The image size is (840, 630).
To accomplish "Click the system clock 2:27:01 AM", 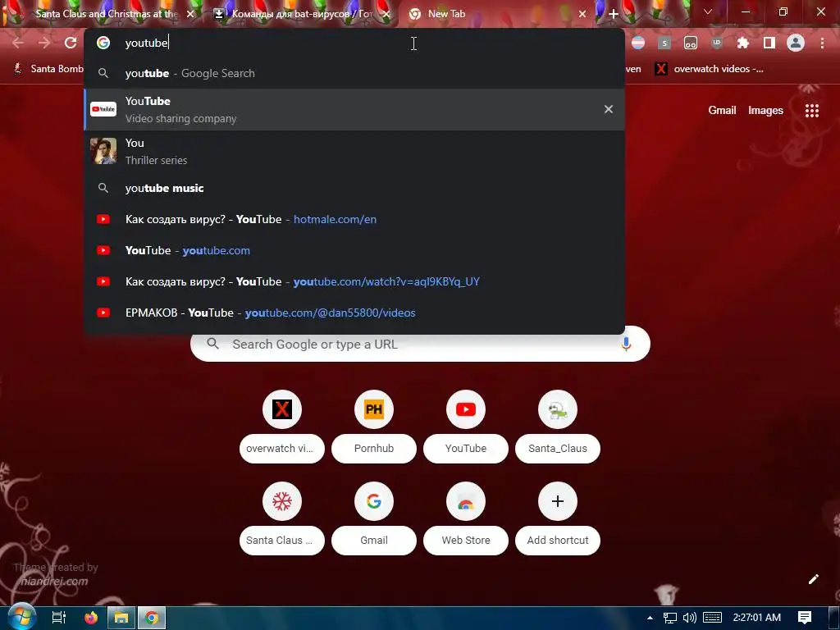I will 756,618.
